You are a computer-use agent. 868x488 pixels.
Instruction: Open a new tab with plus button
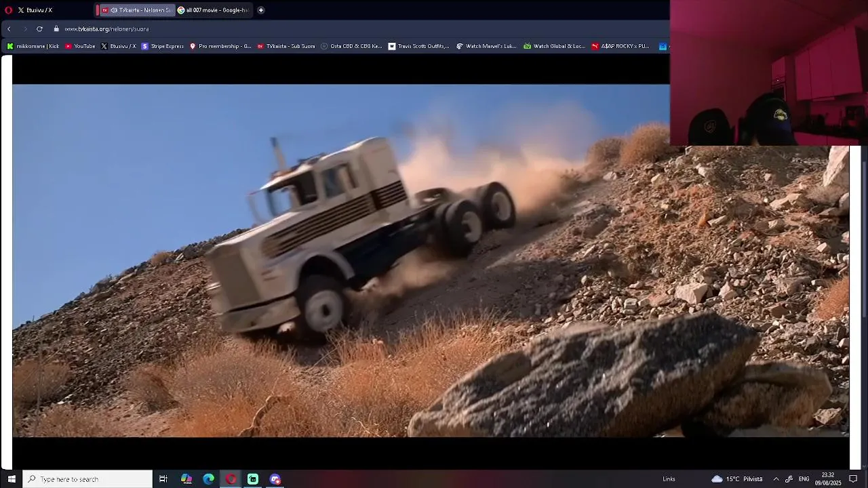(261, 10)
